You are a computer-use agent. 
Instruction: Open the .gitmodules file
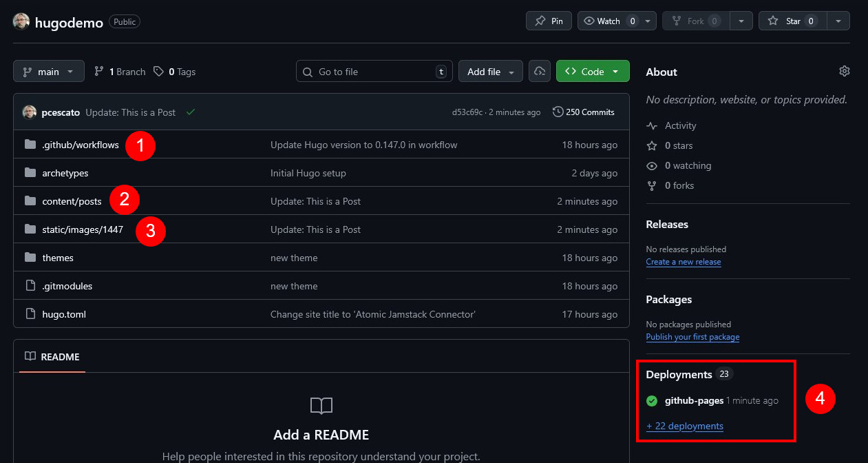(67, 286)
